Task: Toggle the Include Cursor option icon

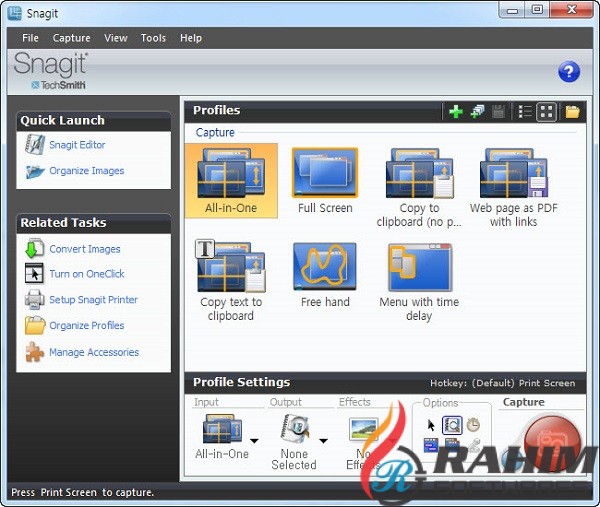Action: 431,425
